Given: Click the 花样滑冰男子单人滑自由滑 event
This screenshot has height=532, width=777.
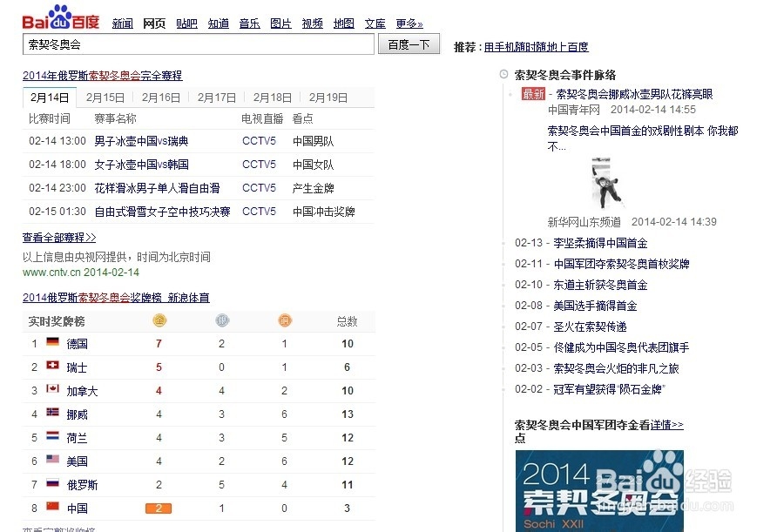Looking at the screenshot, I should (x=157, y=188).
